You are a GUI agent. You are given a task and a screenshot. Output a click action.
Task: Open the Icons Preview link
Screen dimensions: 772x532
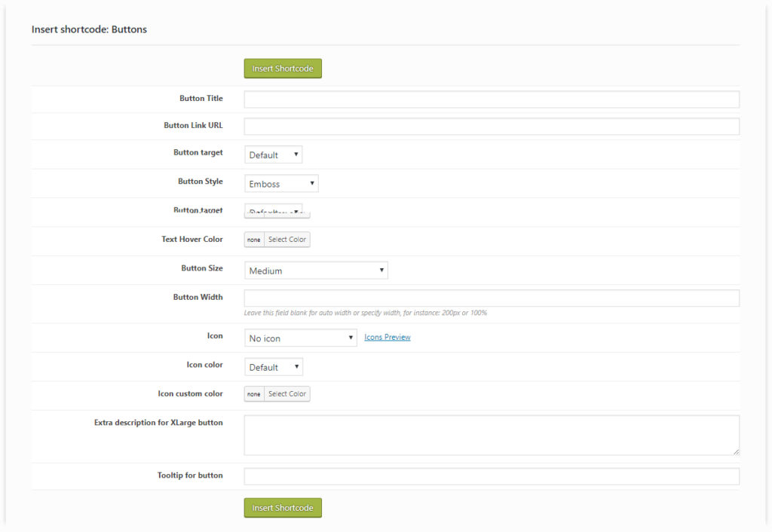point(387,337)
